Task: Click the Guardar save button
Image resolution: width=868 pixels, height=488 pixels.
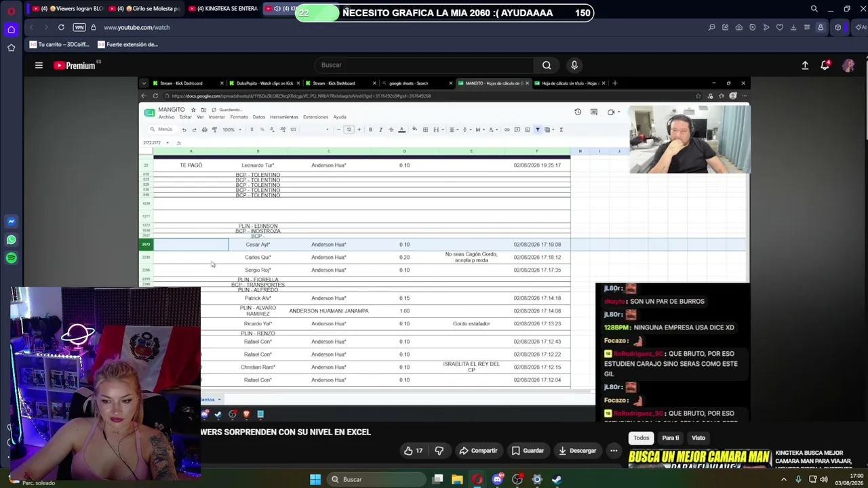Action: 528,451
